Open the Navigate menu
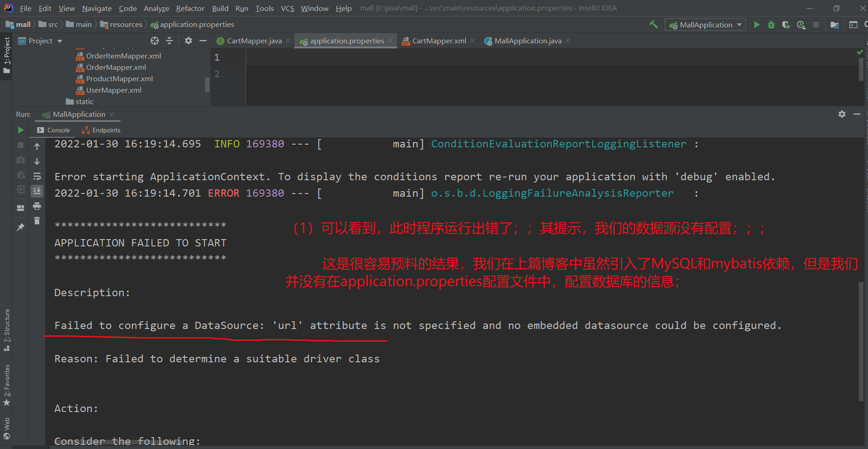Image resolution: width=868 pixels, height=449 pixels. click(97, 8)
